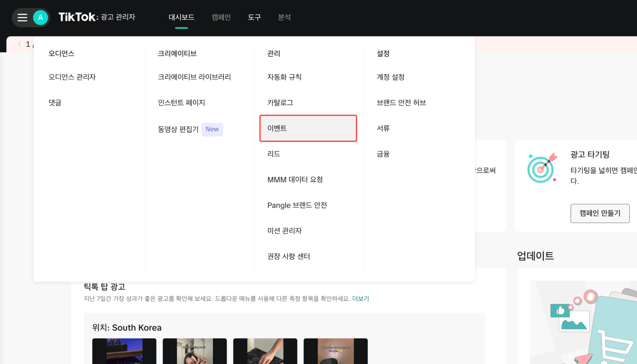Open the 도구 menu tab
637x364 pixels.
click(x=254, y=17)
